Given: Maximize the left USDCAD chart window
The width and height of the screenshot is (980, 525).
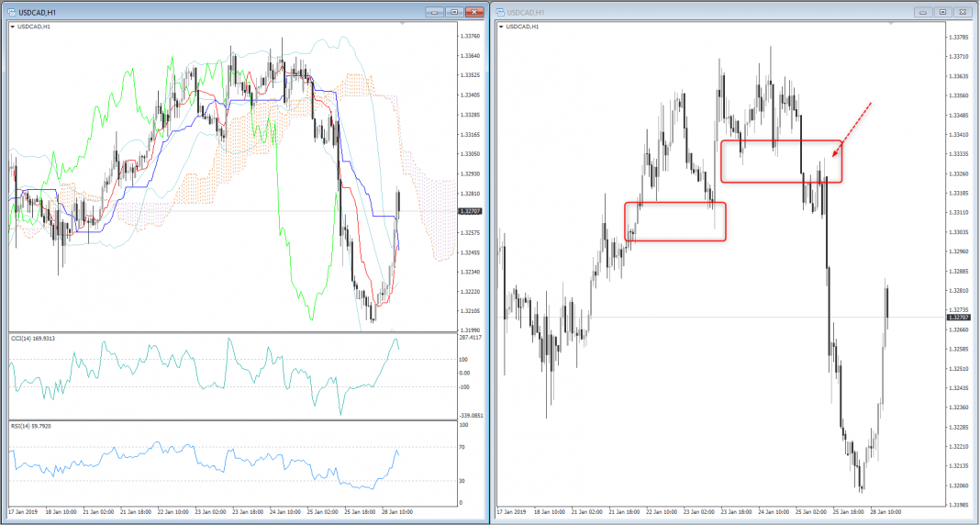Looking at the screenshot, I should [454, 12].
